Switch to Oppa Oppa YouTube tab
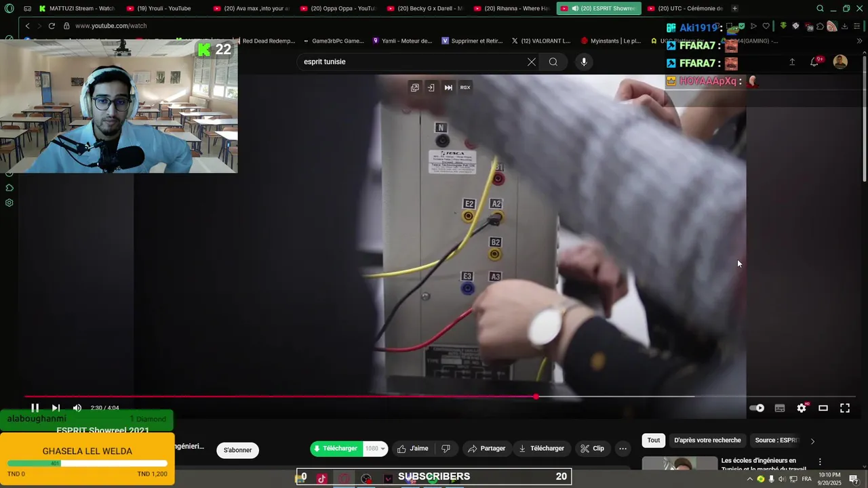The width and height of the screenshot is (868, 488). point(338,9)
